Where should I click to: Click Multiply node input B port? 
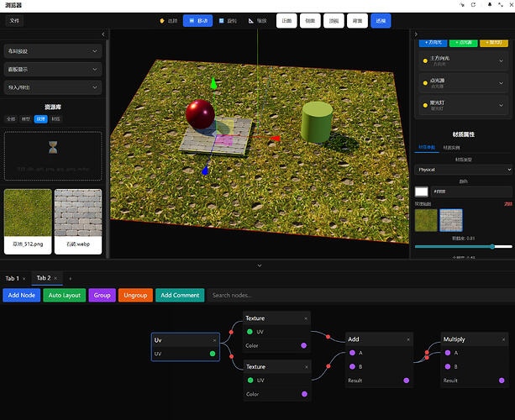tap(448, 366)
